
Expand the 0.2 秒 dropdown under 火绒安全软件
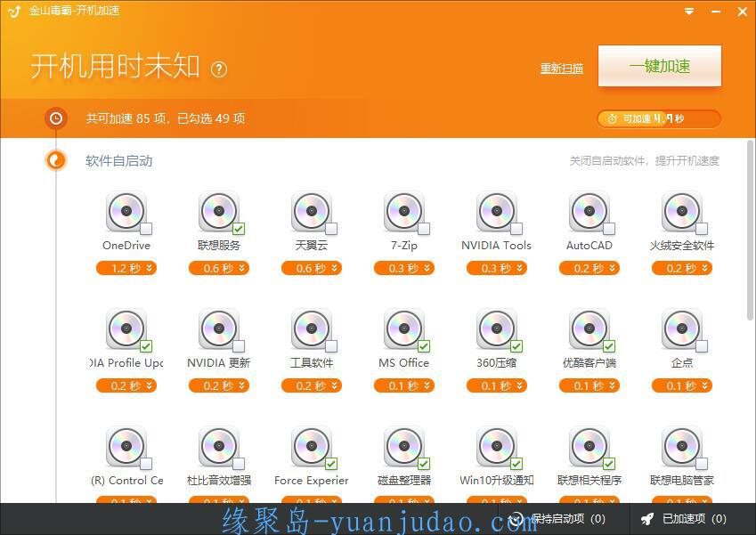pos(682,268)
